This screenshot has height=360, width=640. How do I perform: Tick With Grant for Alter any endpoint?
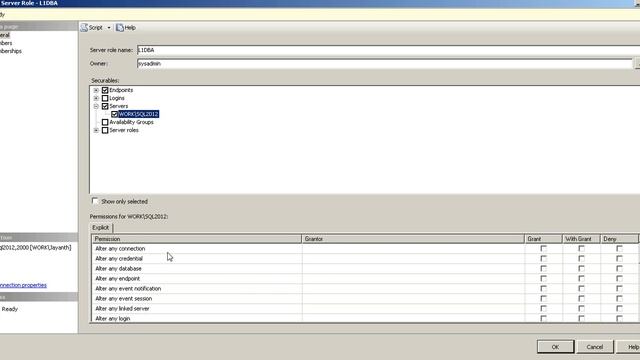coord(581,278)
